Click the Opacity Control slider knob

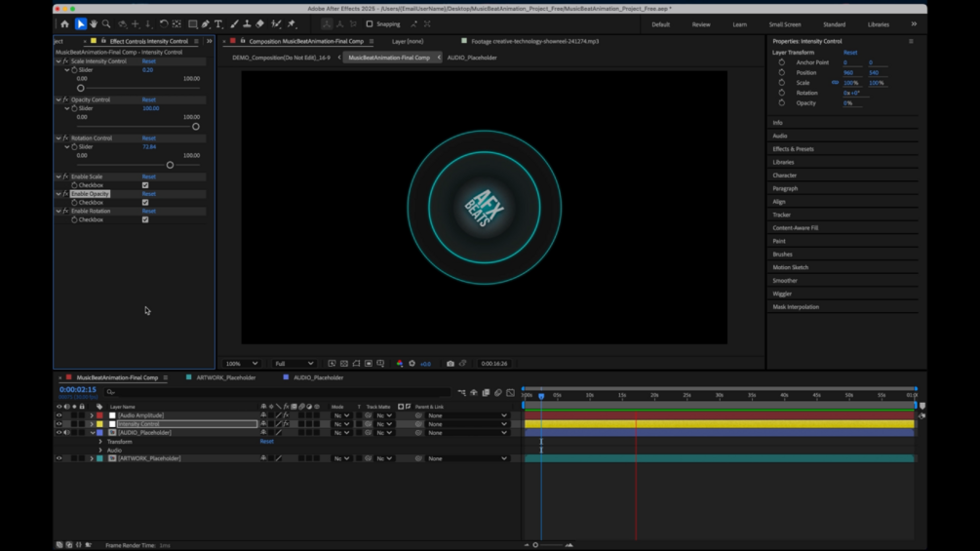click(x=196, y=127)
